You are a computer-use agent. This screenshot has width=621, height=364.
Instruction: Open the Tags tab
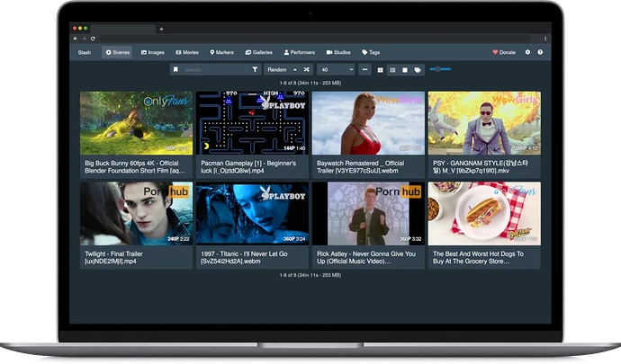[x=371, y=52]
